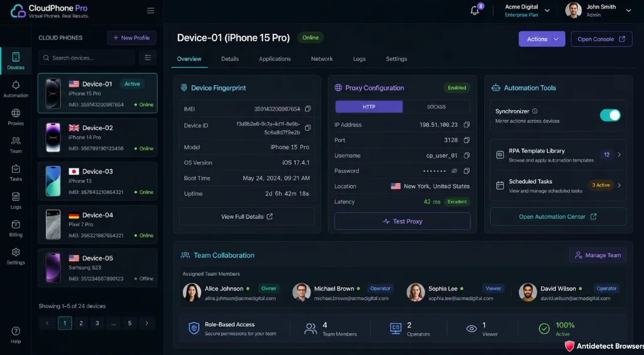
Task: Click the New Profile button
Action: coord(131,38)
